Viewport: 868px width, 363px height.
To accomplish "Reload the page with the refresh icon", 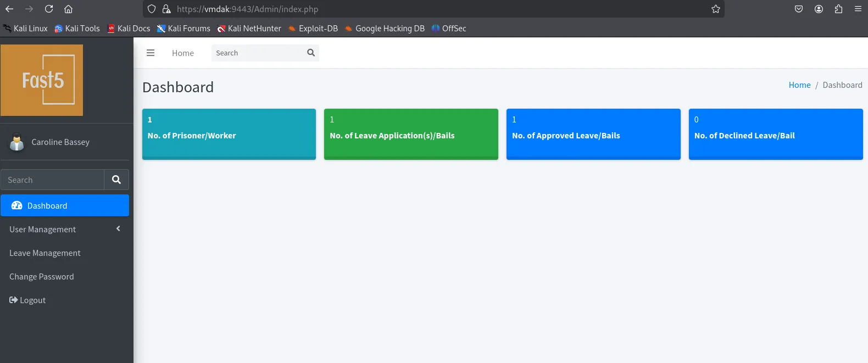I will coord(49,9).
